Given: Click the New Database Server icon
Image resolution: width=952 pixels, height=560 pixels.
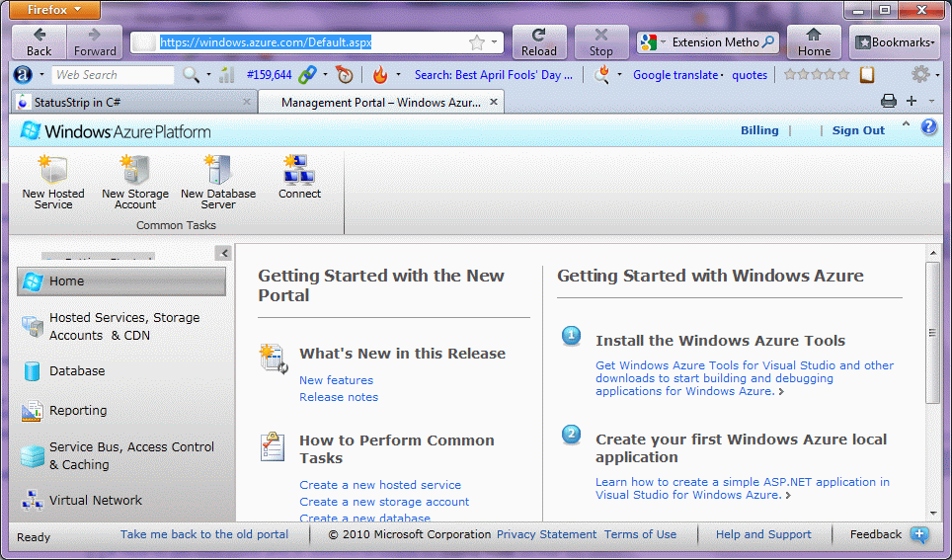Looking at the screenshot, I should 218,170.
